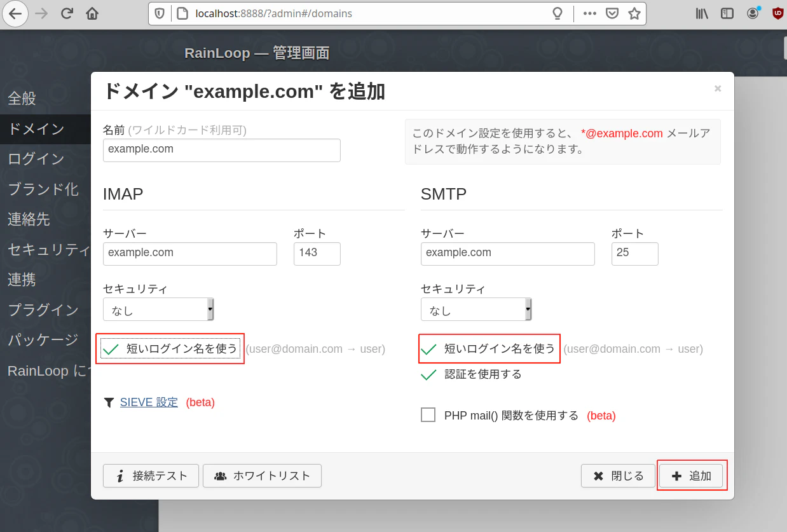Bookmark this page with the star

pos(634,13)
